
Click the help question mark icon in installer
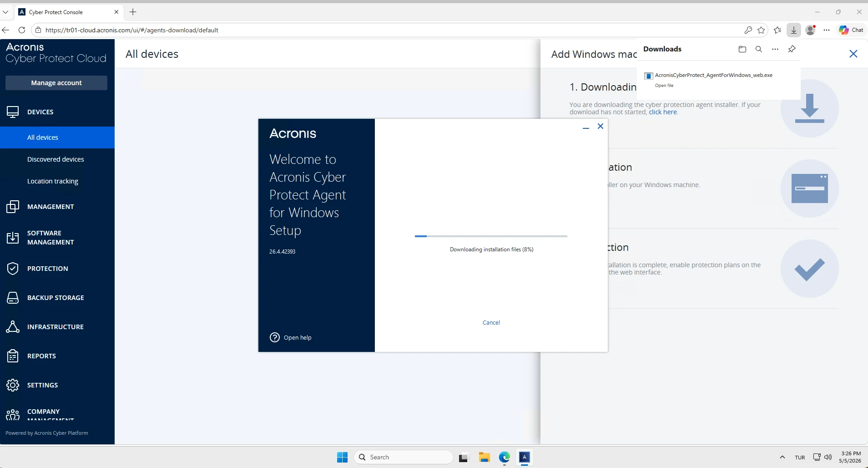coord(275,337)
